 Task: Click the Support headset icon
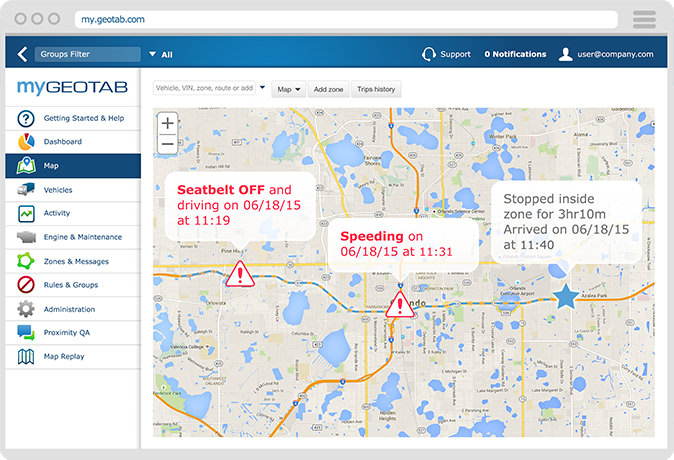(x=429, y=54)
